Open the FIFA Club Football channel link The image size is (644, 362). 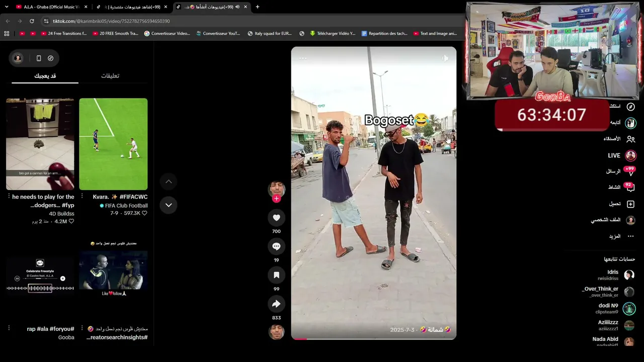coord(124,206)
